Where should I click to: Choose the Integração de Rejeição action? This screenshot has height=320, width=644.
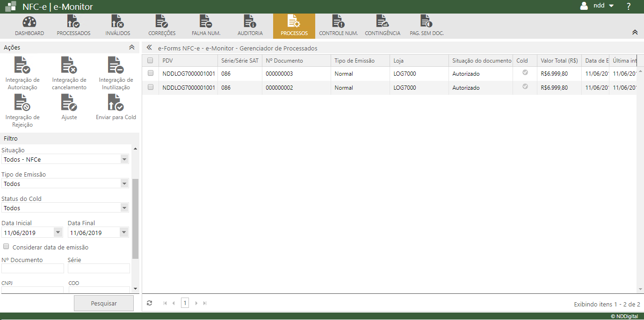pos(22,103)
